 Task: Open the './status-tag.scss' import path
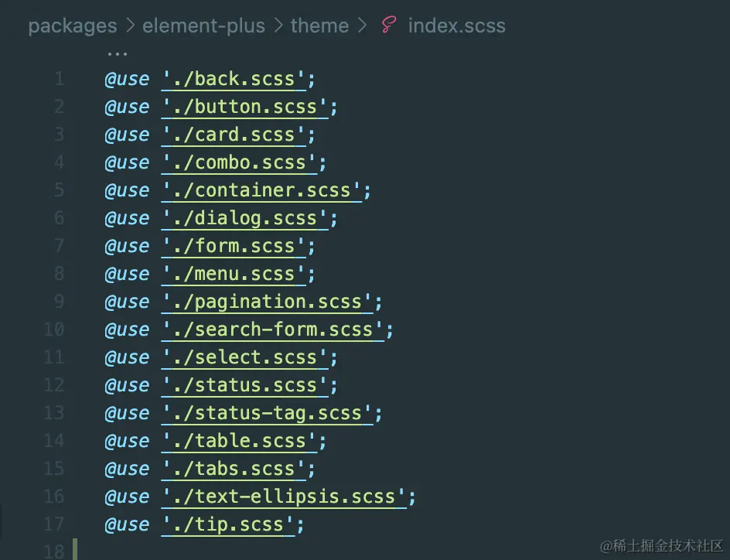(268, 413)
